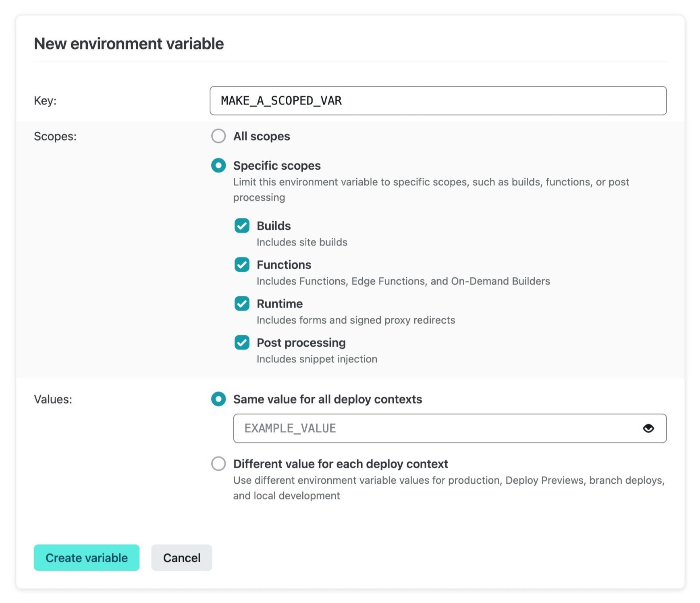This screenshot has width=700, height=603.
Task: Click the Key input containing MAKE_A_SCOPED_VAR
Action: pyautogui.click(x=438, y=101)
